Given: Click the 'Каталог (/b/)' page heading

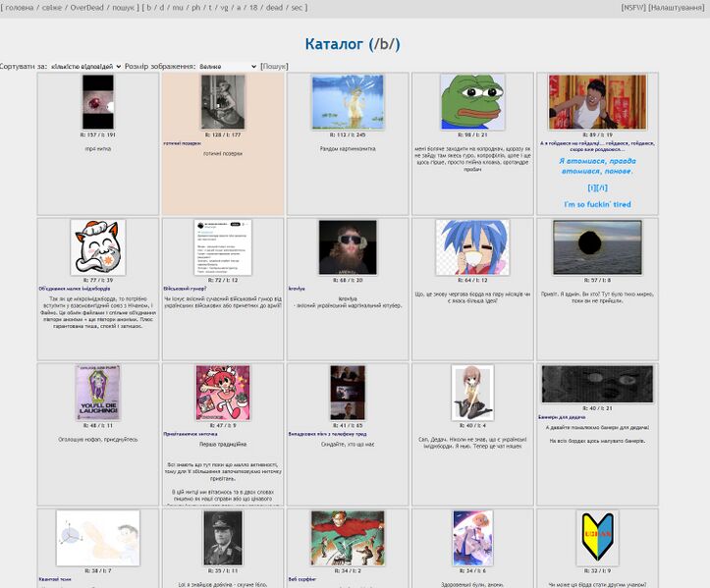Looking at the screenshot, I should tap(353, 44).
